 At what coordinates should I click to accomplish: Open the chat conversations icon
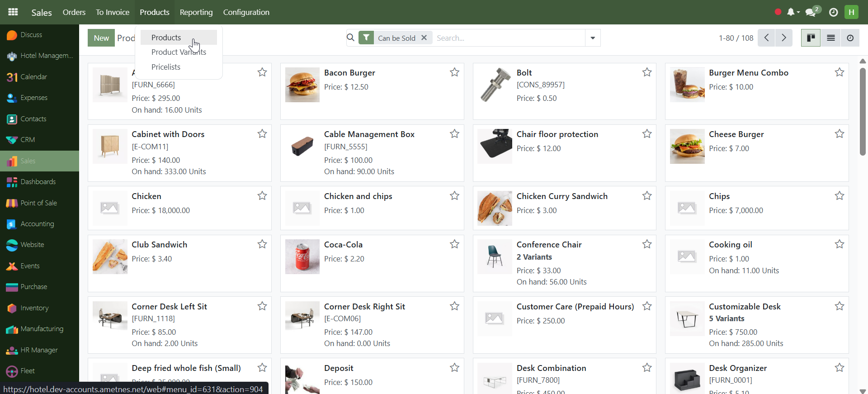[811, 12]
